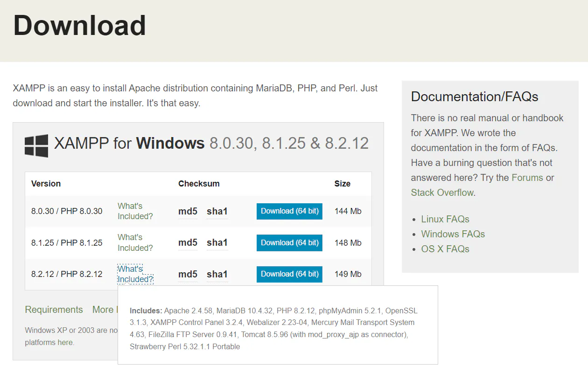The width and height of the screenshot is (588, 366).
Task: Download XAMPP 8.2.12 64 bit
Action: [289, 274]
